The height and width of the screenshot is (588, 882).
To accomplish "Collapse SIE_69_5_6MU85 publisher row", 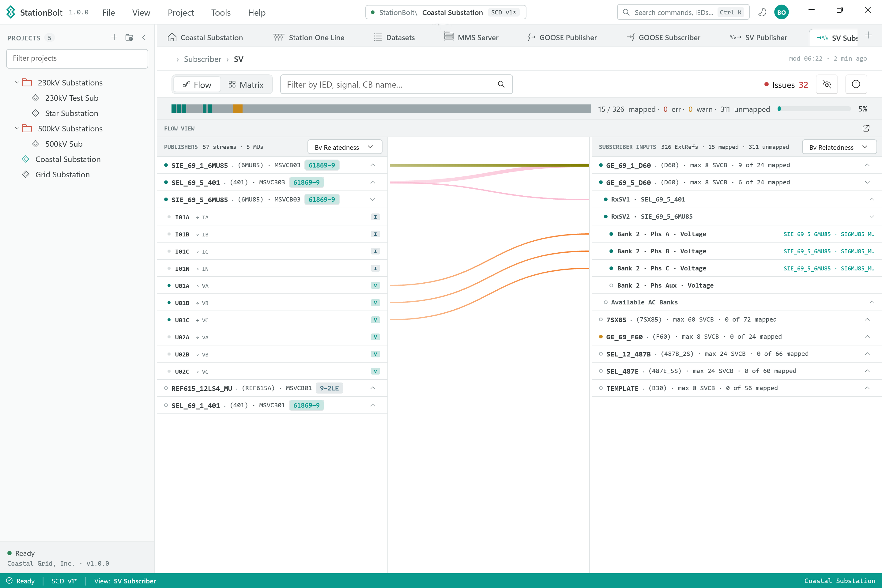I will pos(373,199).
